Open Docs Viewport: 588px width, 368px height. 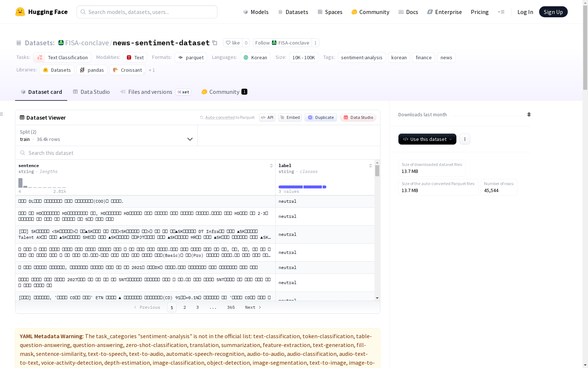408,12
